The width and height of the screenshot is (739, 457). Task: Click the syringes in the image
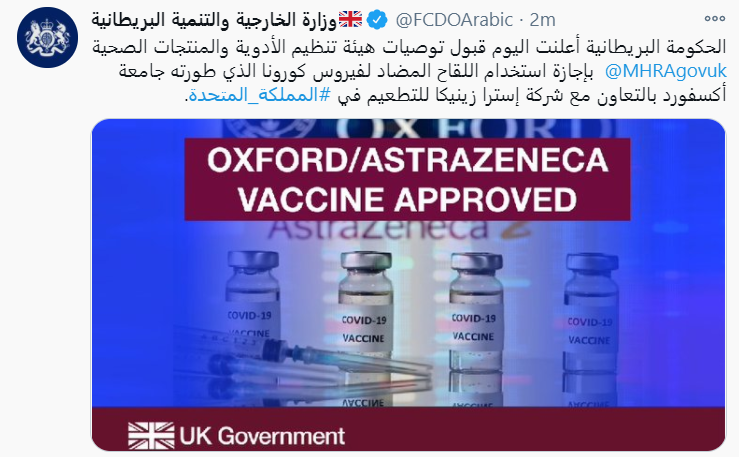tap(302, 360)
